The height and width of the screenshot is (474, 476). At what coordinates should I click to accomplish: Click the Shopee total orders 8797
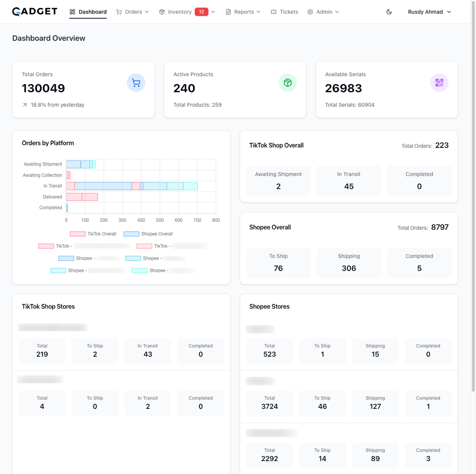[x=440, y=227]
